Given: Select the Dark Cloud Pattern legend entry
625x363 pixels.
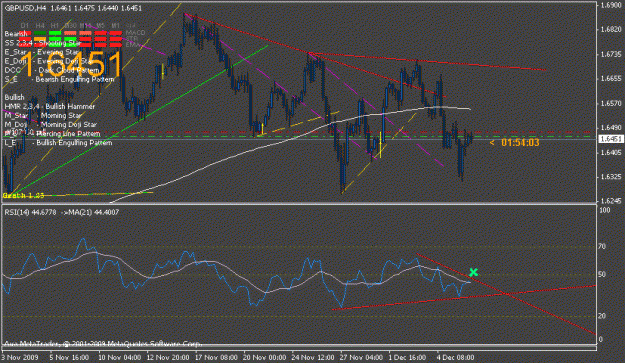Looking at the screenshot, I should 52,70.
